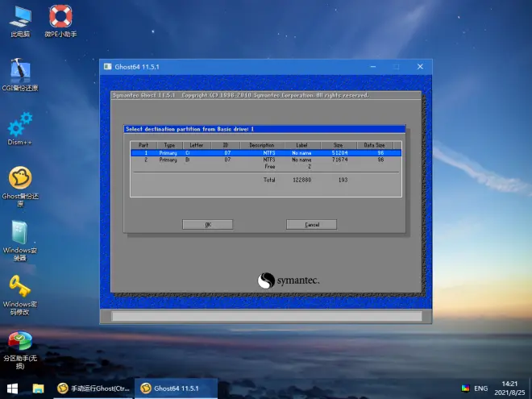Viewport: 532px width, 399px height.
Task: Click the Ghost64 window title icon
Action: pos(108,66)
